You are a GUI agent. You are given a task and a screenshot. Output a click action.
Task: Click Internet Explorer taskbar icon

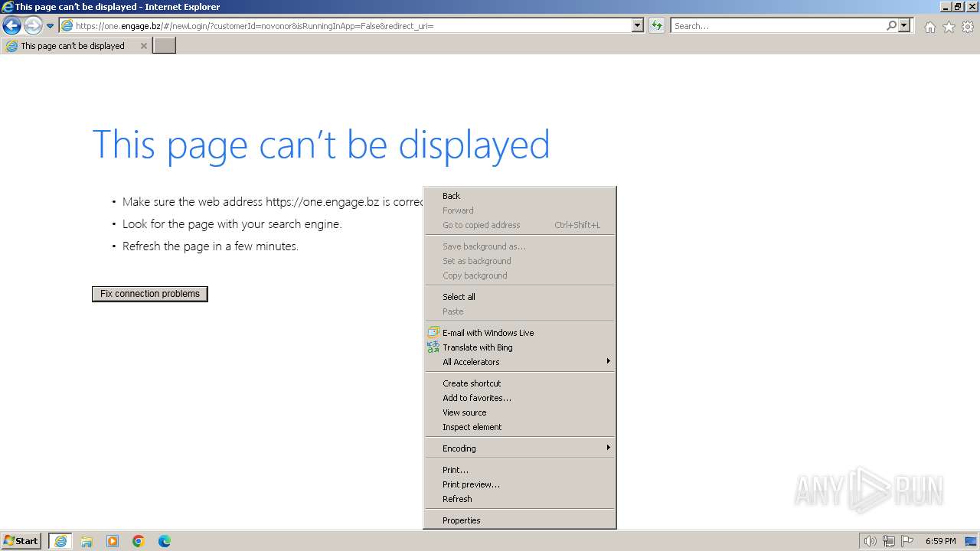pos(60,541)
